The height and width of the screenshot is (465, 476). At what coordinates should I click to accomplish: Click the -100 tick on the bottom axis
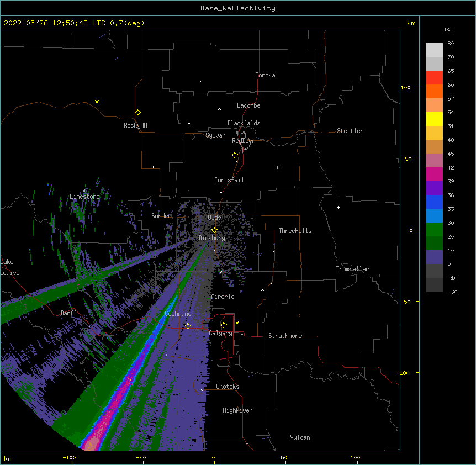[69, 457]
